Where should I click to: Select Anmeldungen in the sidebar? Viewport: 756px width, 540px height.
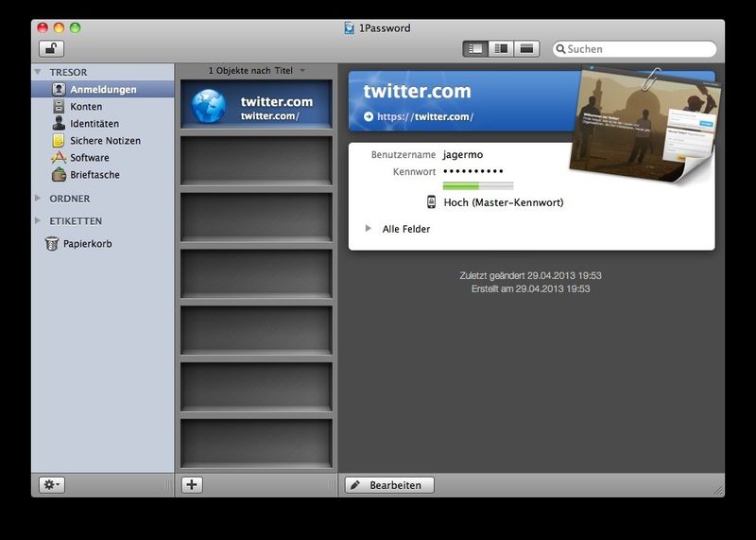[103, 89]
